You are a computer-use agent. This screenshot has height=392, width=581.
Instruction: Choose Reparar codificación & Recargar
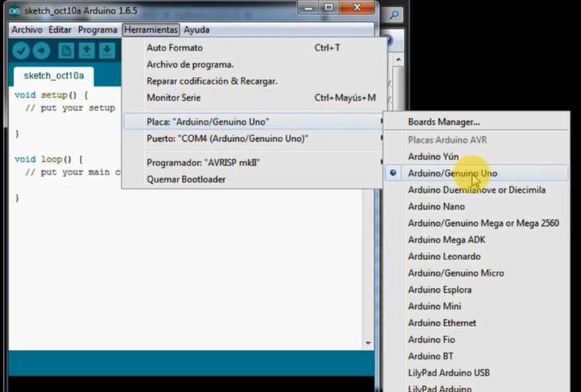(252, 81)
